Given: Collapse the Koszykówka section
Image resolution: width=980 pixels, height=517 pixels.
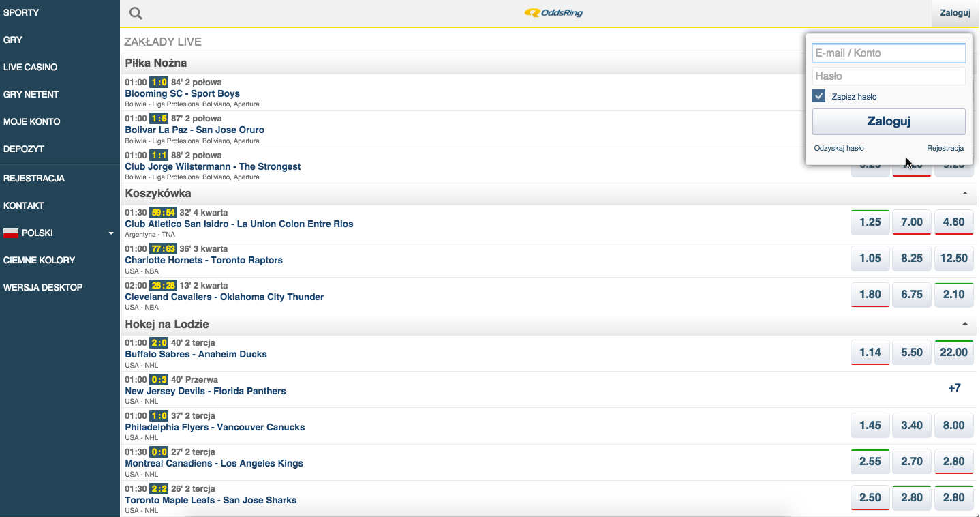Looking at the screenshot, I should tap(965, 194).
